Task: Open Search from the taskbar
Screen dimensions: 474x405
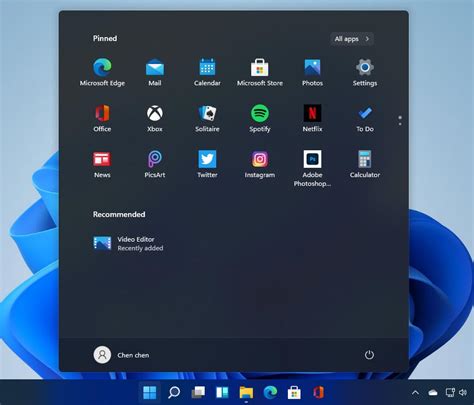Action: pos(174,392)
